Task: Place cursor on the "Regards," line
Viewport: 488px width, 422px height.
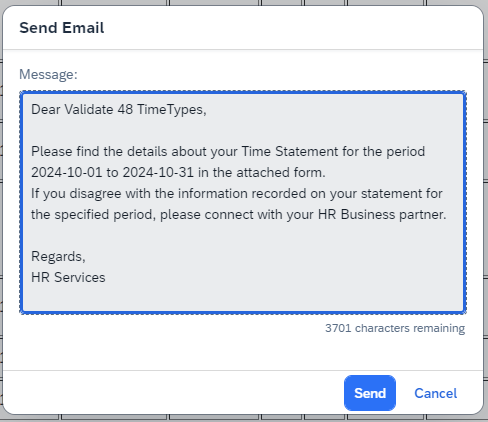Action: (x=58, y=257)
